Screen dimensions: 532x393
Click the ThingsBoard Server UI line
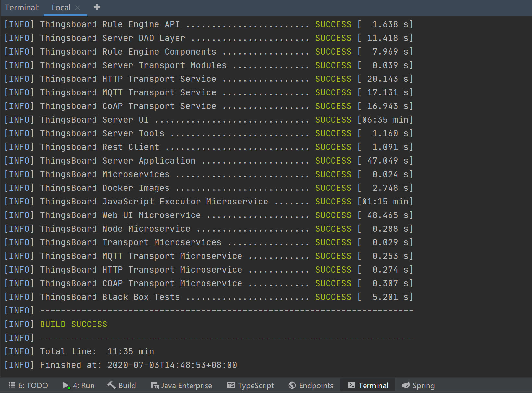208,120
